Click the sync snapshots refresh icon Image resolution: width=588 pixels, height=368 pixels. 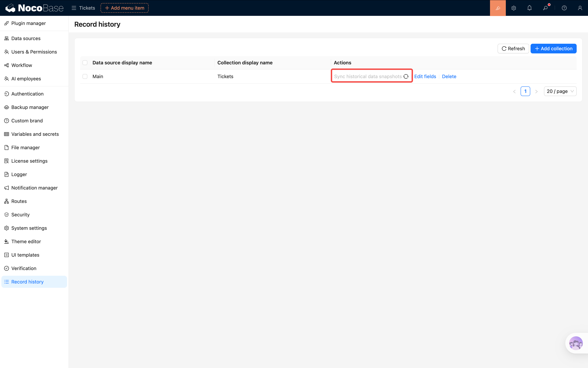[x=406, y=76]
